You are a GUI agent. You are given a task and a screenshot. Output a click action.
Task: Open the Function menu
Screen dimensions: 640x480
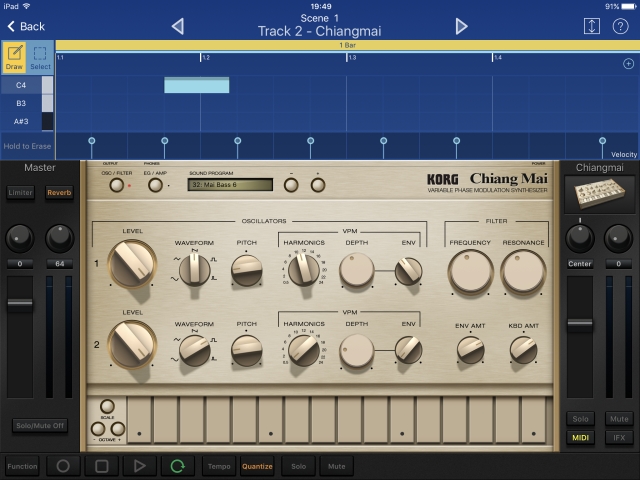tap(22, 466)
